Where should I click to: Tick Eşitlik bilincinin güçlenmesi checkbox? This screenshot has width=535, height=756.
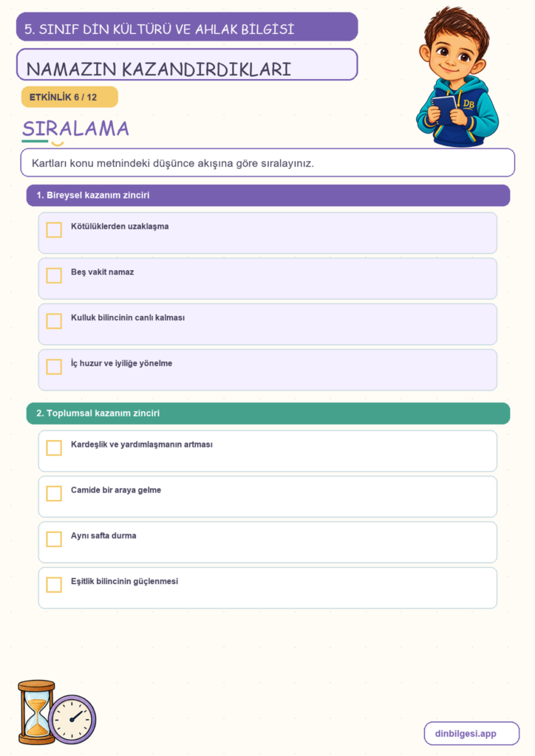tap(54, 585)
